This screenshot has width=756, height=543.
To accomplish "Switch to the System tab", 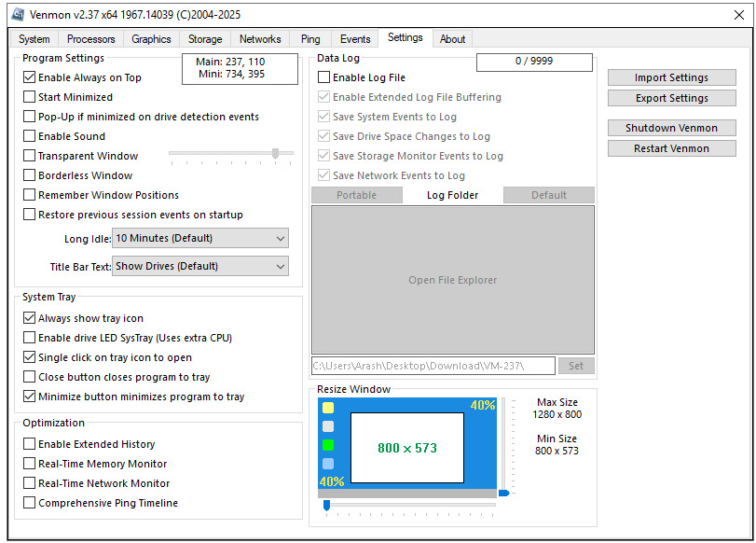I will click(x=34, y=39).
